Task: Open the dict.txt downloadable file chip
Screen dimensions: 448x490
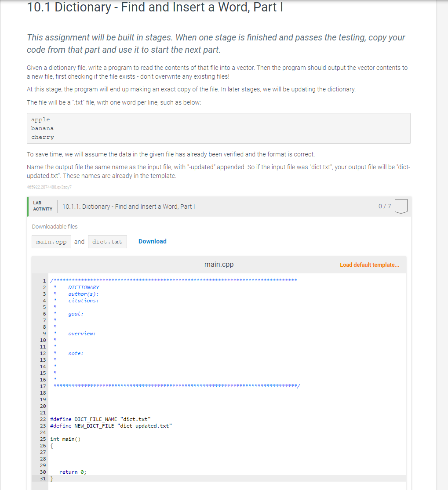Action: point(107,241)
